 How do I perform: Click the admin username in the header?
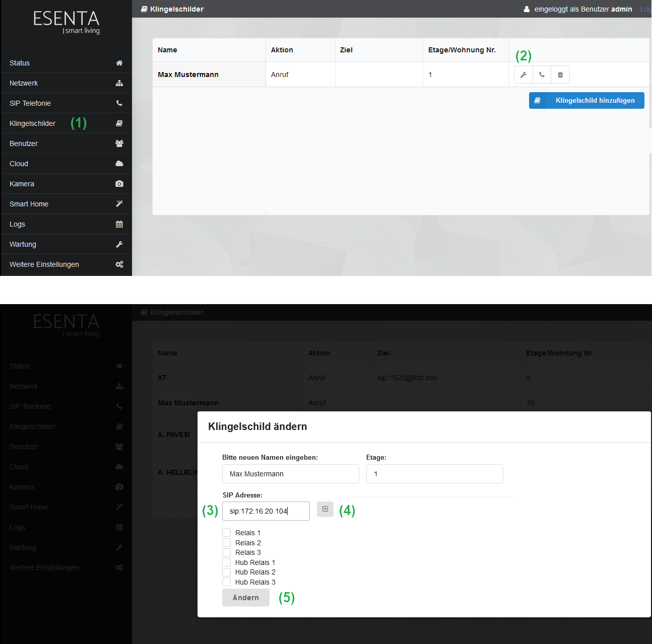click(622, 9)
